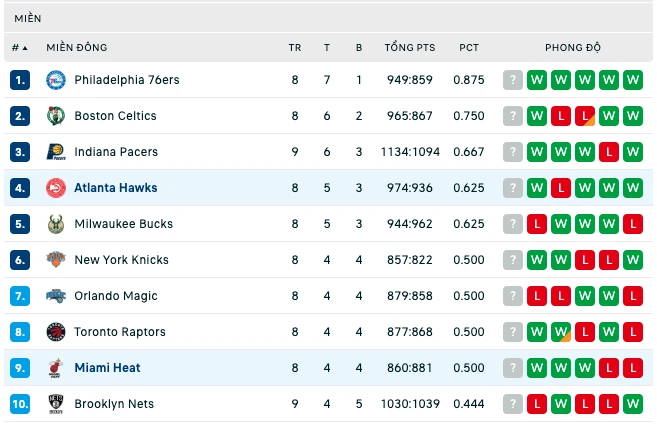Click the New York Knicks team logo
This screenshot has height=426, width=657.
pos(56,260)
